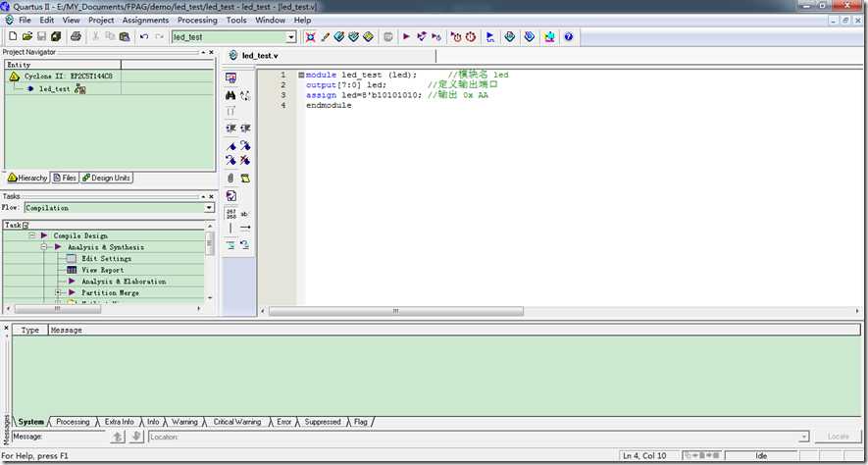Click the Clear All Bookmarks icon

(245, 161)
